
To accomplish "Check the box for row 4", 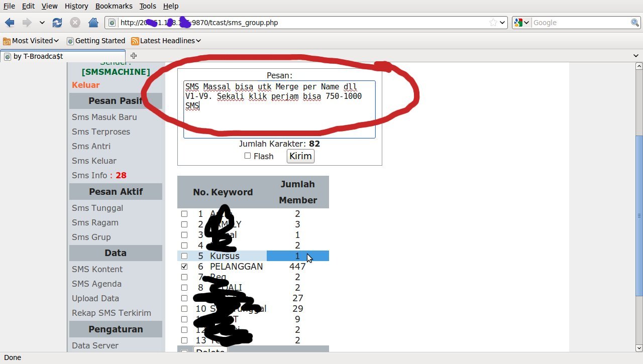I will pyautogui.click(x=184, y=246).
